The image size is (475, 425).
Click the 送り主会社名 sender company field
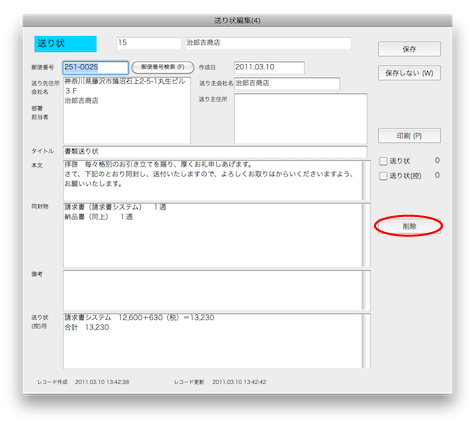[287, 83]
